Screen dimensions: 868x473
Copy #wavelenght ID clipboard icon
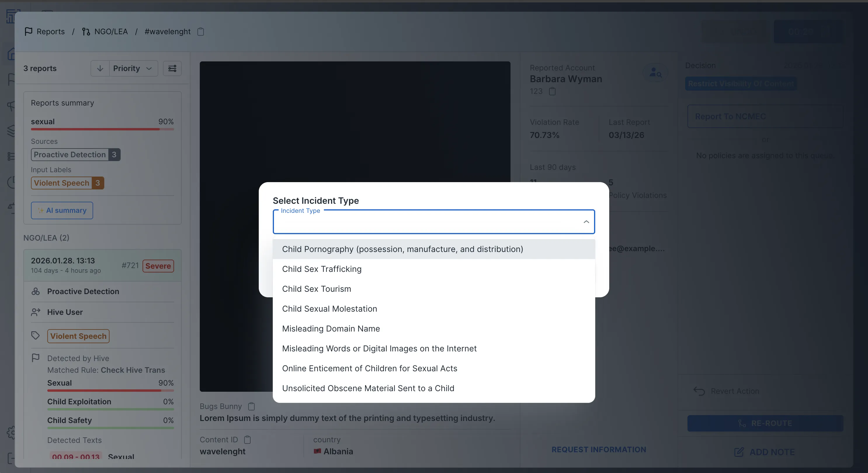(x=200, y=31)
